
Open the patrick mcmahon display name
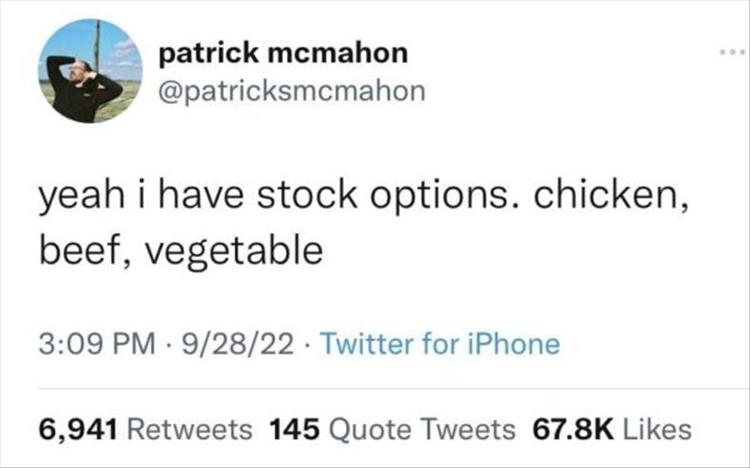[284, 52]
